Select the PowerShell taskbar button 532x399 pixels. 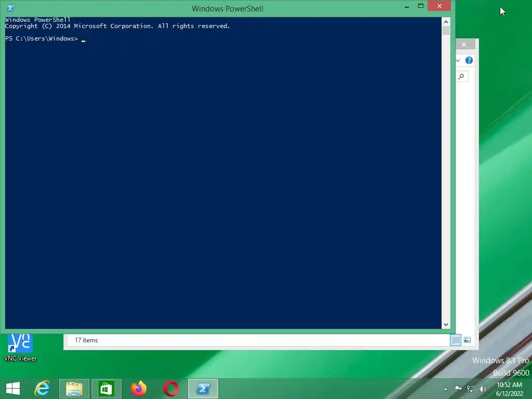pyautogui.click(x=203, y=389)
